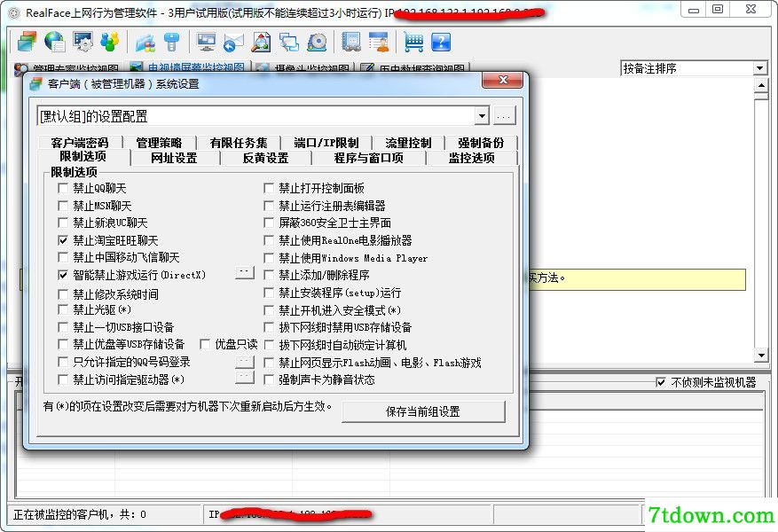778x532 pixels.
Task: Click the folder with colored blocks icon
Action: pos(145,42)
